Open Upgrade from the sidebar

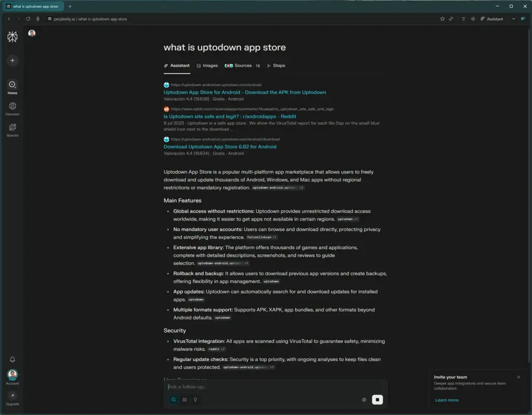point(12,397)
